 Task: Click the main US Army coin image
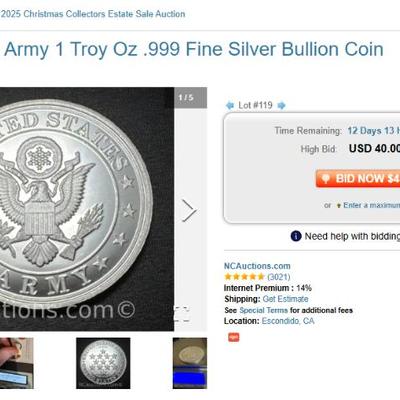tap(87, 209)
